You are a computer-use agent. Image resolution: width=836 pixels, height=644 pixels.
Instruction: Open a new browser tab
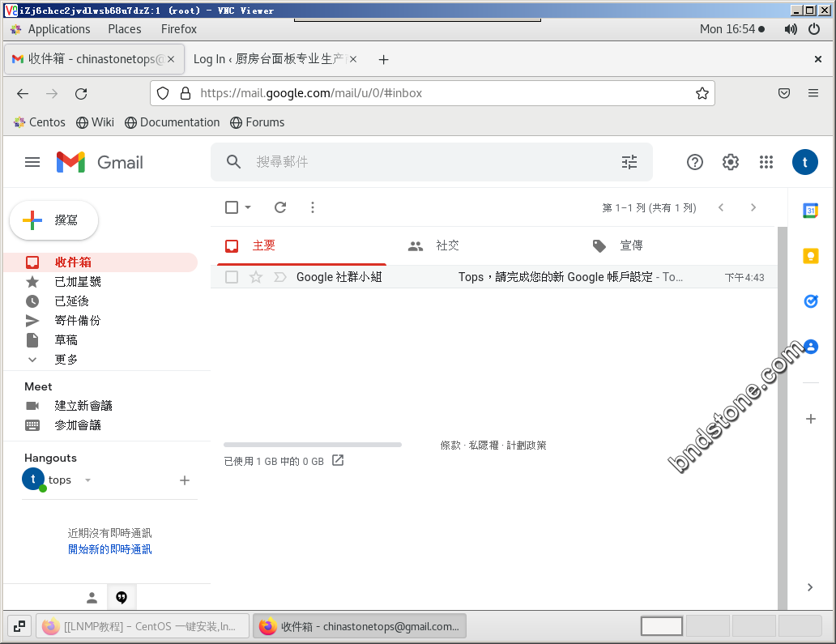[x=383, y=60]
